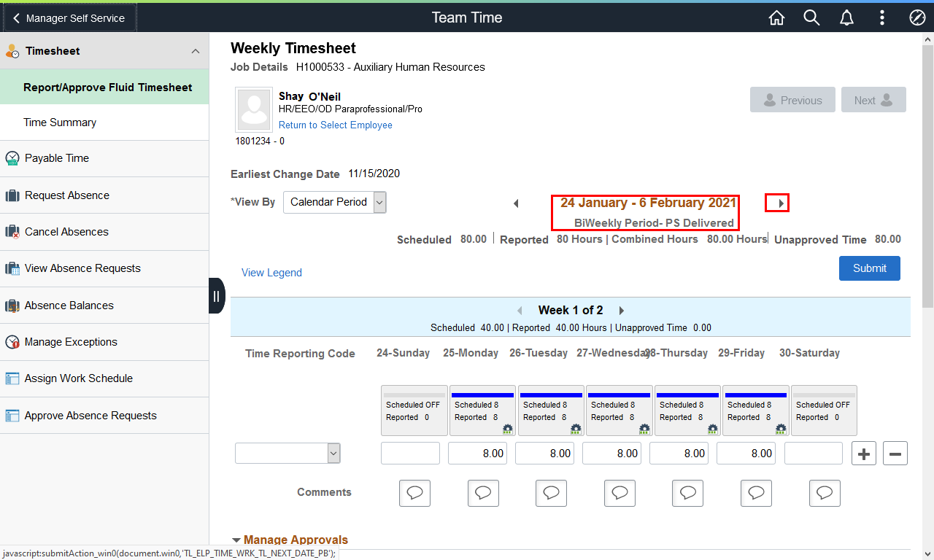Open the Search magnifier icon

(812, 17)
